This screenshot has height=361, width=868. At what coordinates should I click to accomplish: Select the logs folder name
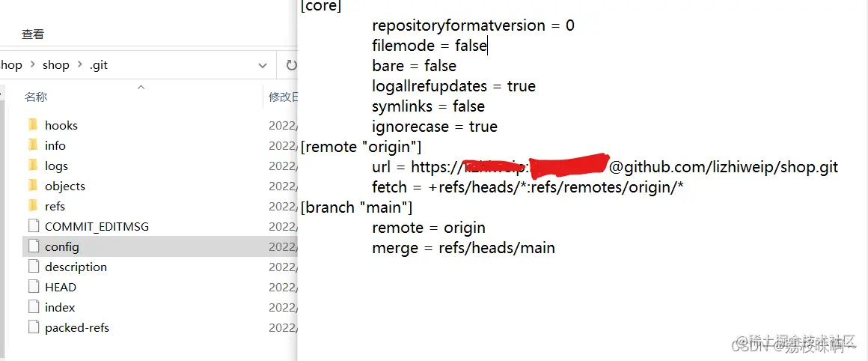click(56, 166)
